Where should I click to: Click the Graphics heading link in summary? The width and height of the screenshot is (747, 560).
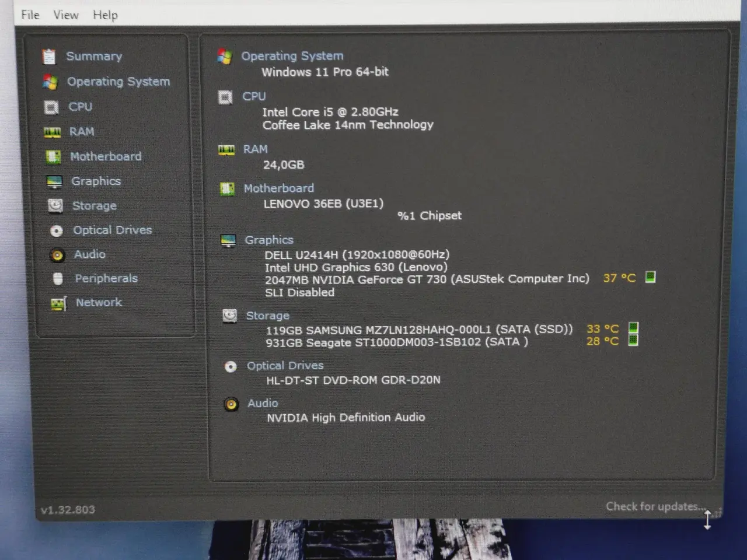(269, 240)
